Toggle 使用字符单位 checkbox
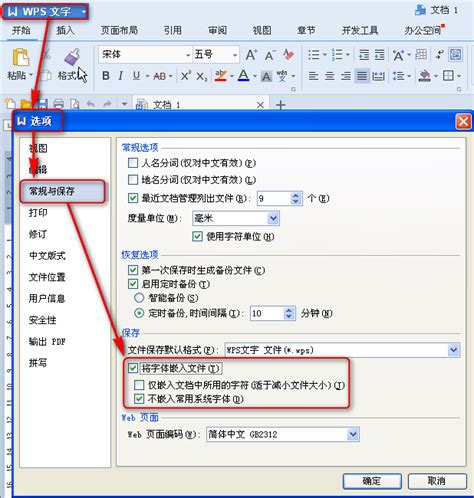The width and height of the screenshot is (474, 498). pyautogui.click(x=197, y=237)
